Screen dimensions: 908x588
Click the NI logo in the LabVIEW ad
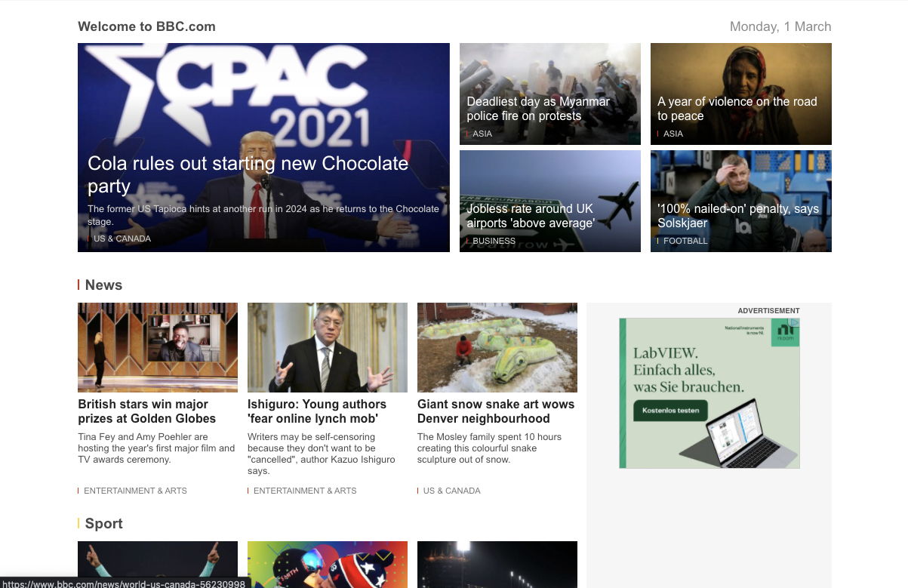click(x=784, y=333)
